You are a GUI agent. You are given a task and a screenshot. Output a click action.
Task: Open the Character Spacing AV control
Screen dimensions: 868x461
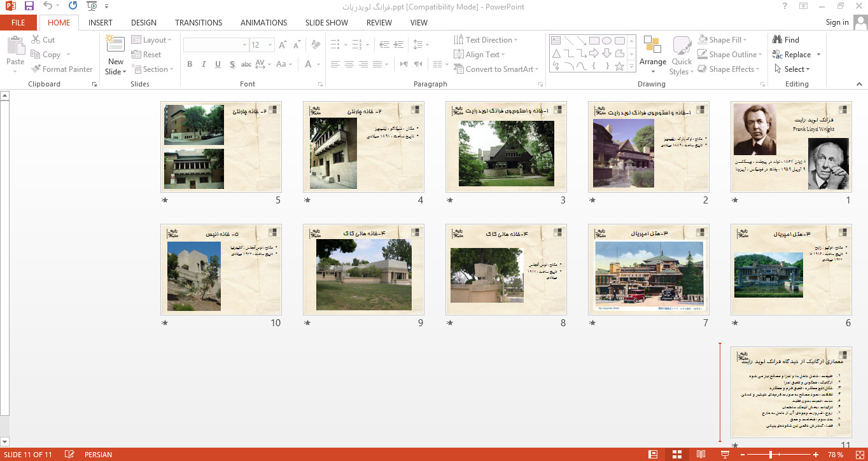[x=262, y=64]
